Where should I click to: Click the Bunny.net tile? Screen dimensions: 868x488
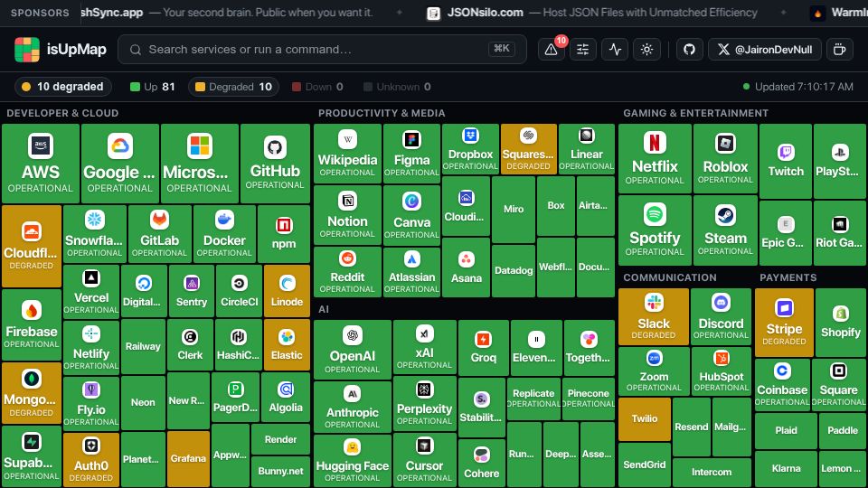coord(280,472)
